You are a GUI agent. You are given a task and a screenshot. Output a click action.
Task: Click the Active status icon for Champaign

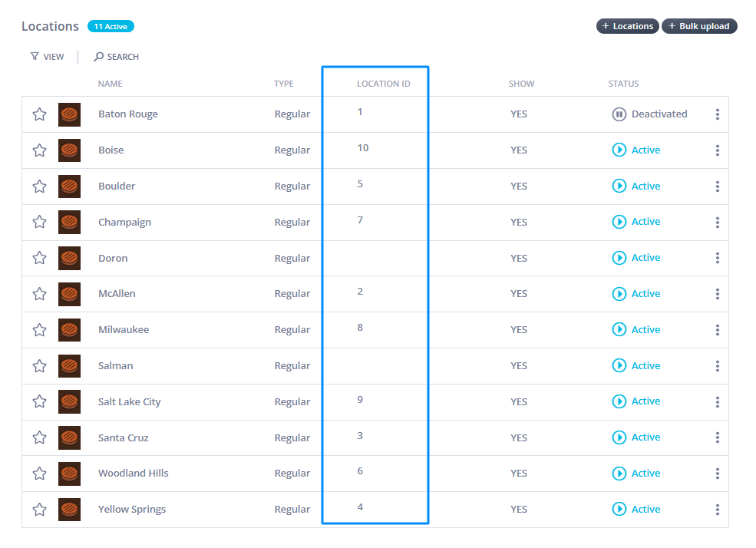coord(619,222)
